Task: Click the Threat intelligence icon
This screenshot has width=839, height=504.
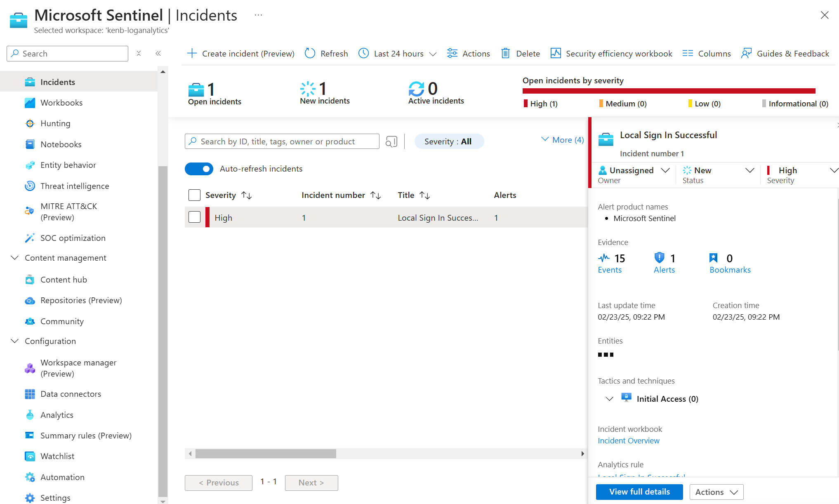Action: click(x=30, y=186)
